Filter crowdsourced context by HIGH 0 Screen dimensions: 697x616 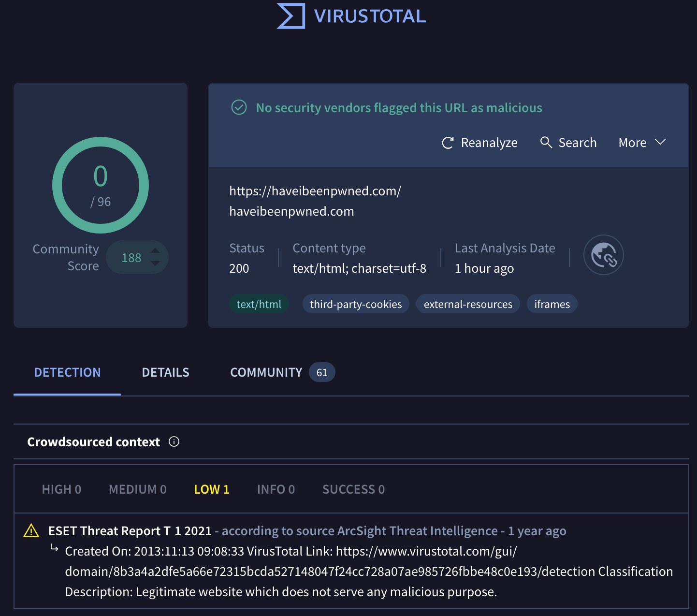(61, 489)
